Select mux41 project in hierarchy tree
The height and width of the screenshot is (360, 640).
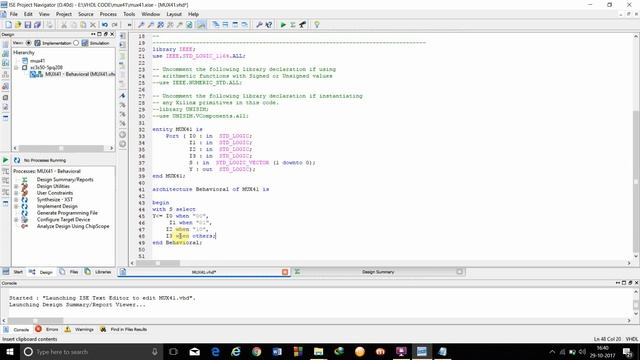click(37, 61)
